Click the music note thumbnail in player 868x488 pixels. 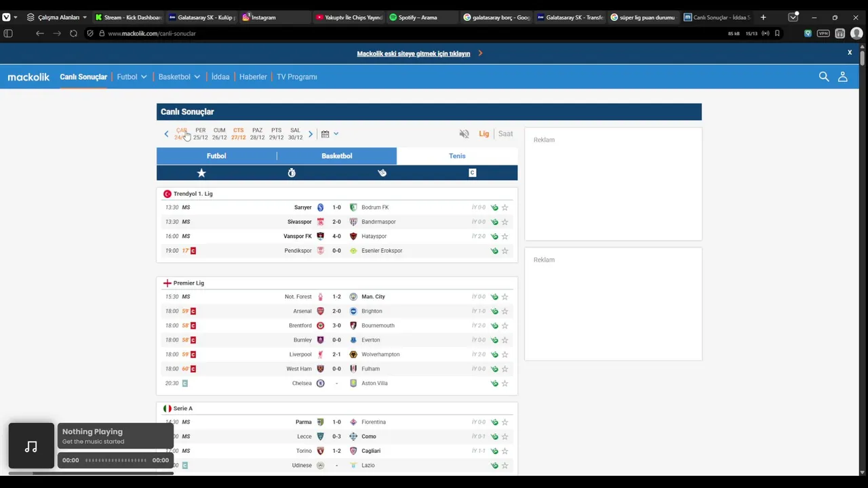tap(31, 446)
